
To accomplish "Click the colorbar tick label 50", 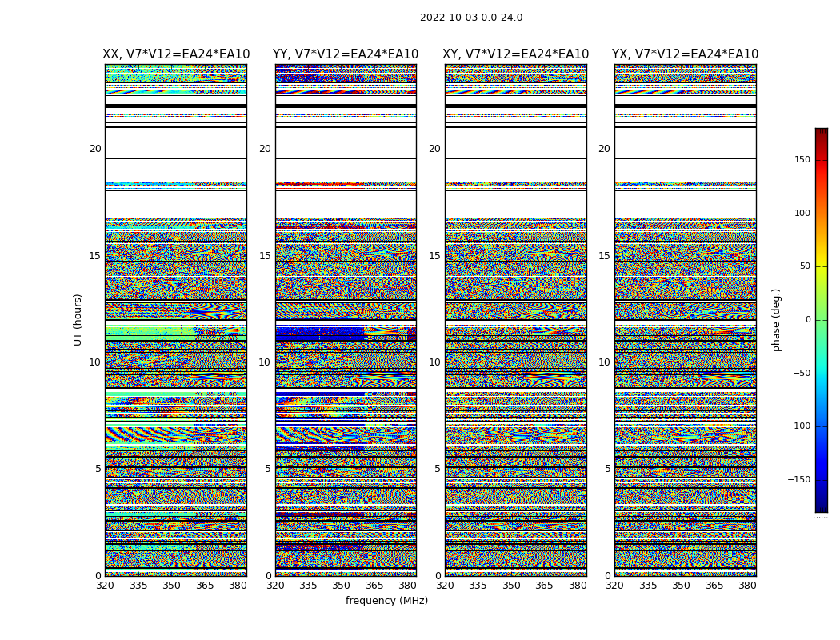I will tap(805, 266).
